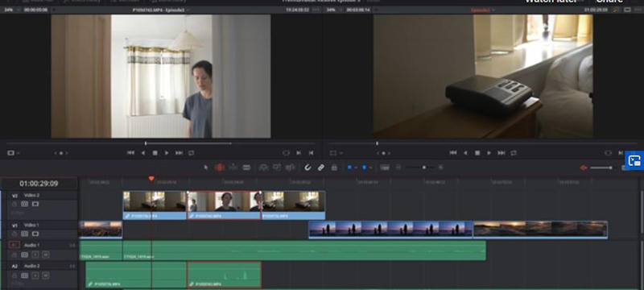Disable the Video 1 track
644x290 pixels.
35,234
